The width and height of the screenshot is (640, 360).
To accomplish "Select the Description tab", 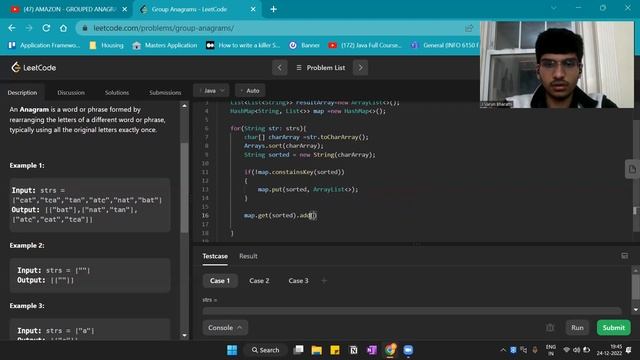I will (x=22, y=93).
